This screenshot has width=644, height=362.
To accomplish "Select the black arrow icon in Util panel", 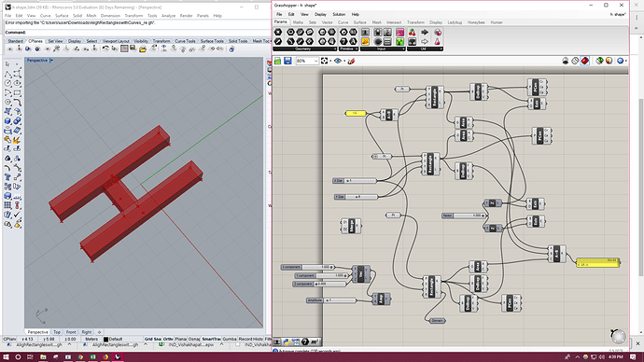I will 425,32.
